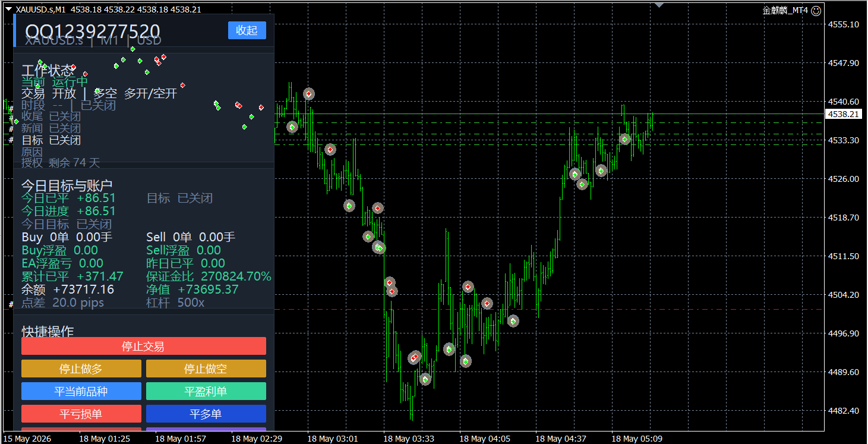
Task: Click the 今日目标与账户 section heading
Action: click(67, 185)
